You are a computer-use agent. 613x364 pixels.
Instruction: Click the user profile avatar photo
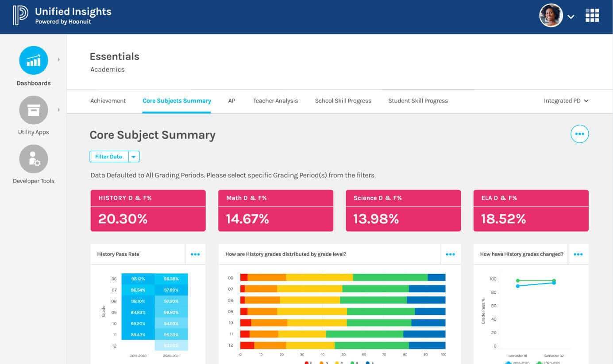551,15
